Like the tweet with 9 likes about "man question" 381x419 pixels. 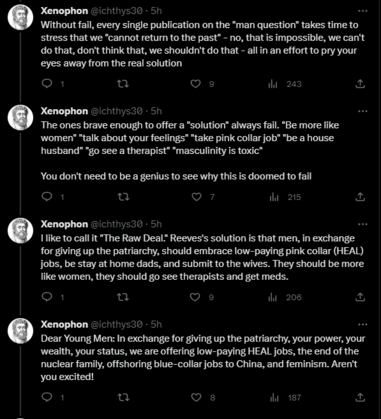[196, 84]
